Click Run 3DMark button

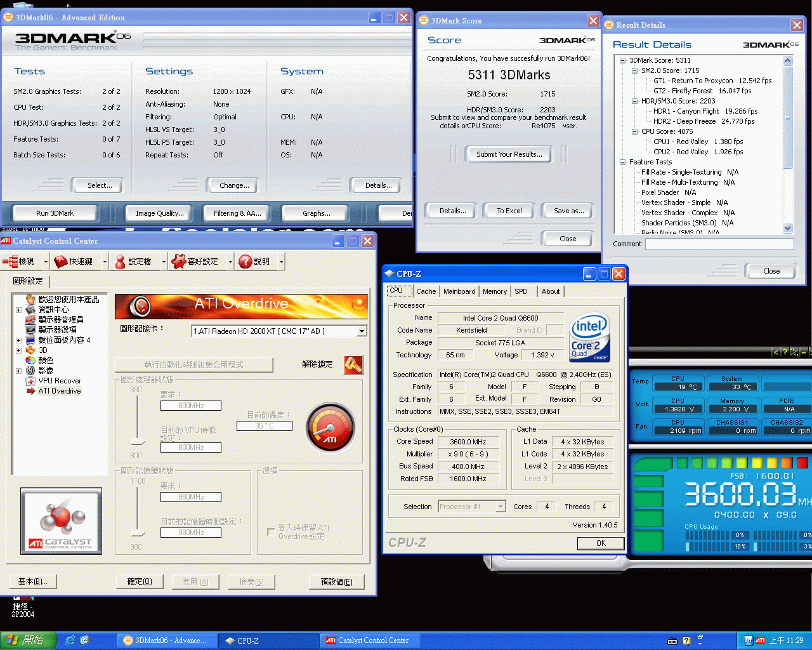point(55,213)
